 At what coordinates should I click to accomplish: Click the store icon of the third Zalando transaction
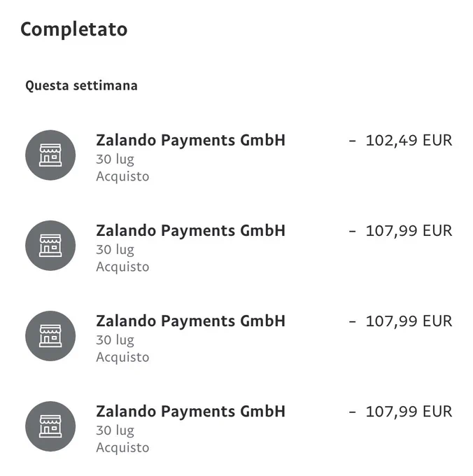coord(50,336)
